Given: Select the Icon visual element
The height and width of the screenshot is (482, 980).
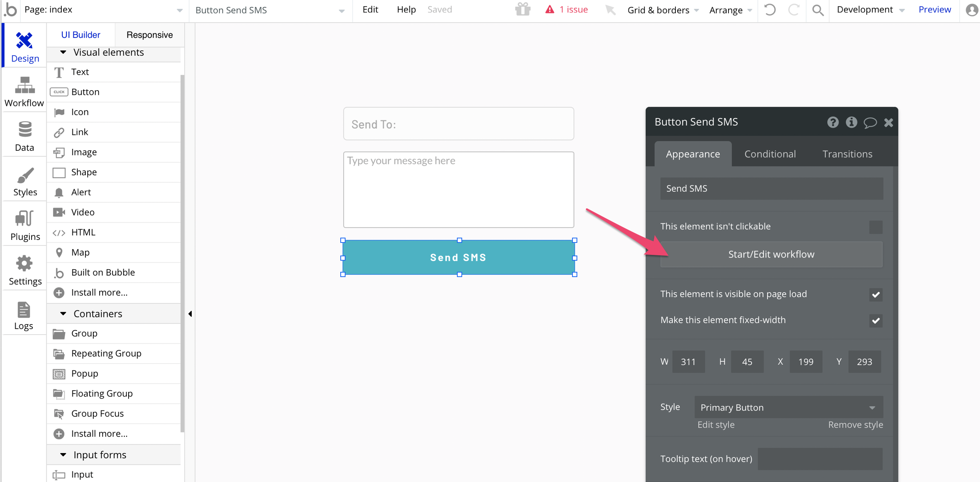Looking at the screenshot, I should [x=113, y=112].
